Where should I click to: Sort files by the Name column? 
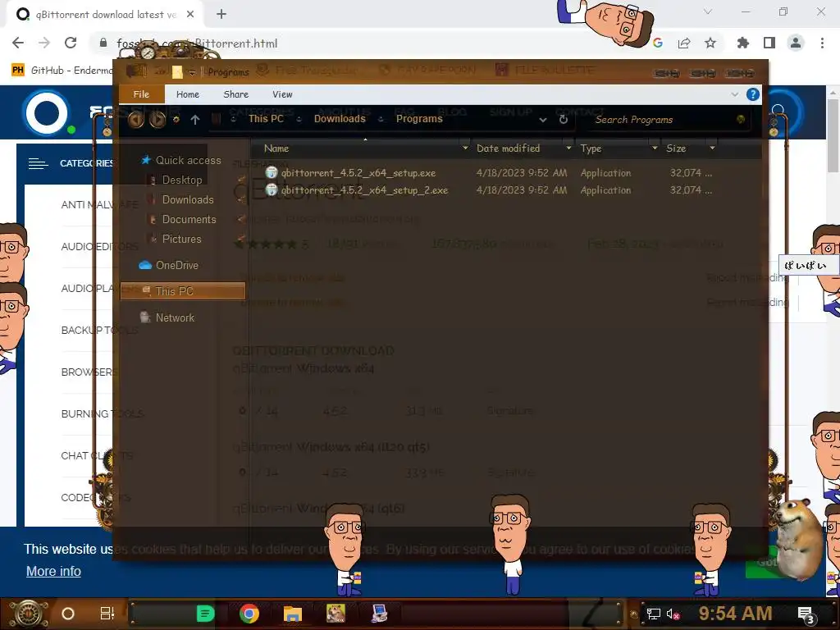click(276, 148)
